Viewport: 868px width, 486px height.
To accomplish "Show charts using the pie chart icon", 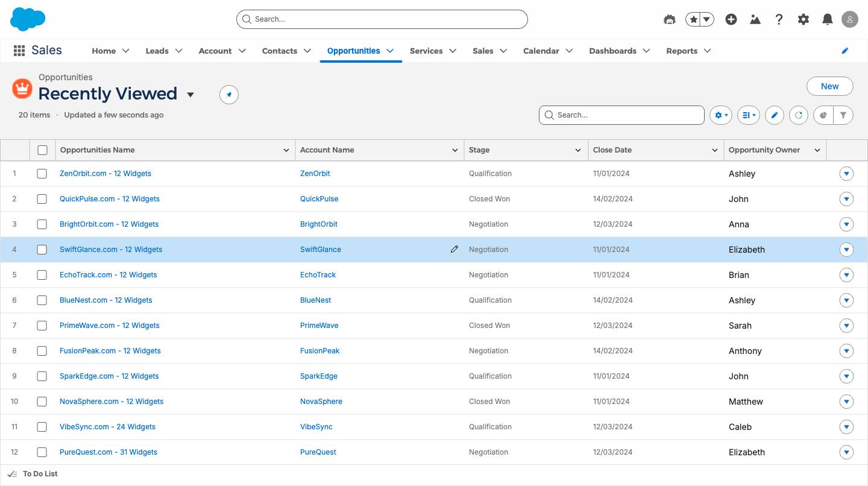I will (823, 115).
